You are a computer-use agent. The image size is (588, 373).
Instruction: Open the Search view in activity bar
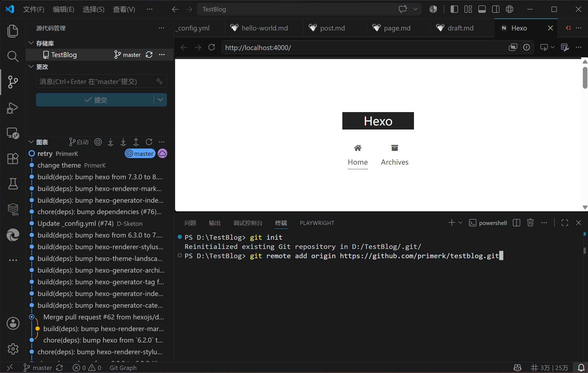pos(13,56)
